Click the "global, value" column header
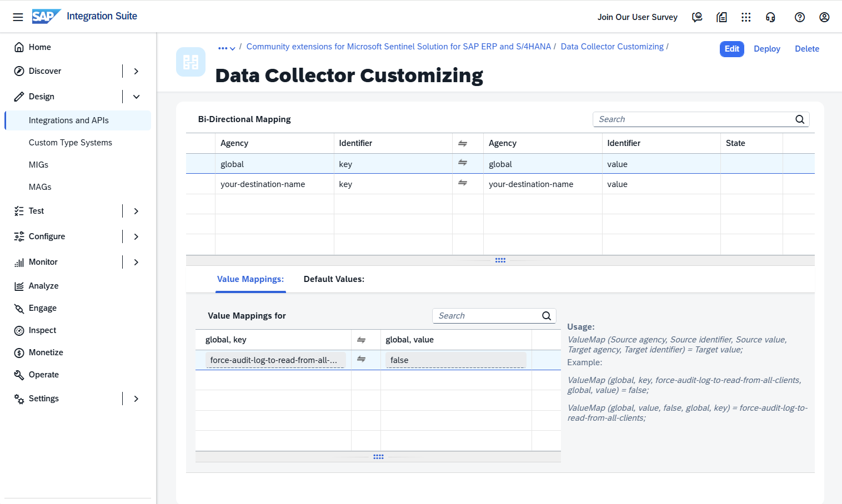Viewport: 842px width, 504px height. (456, 340)
